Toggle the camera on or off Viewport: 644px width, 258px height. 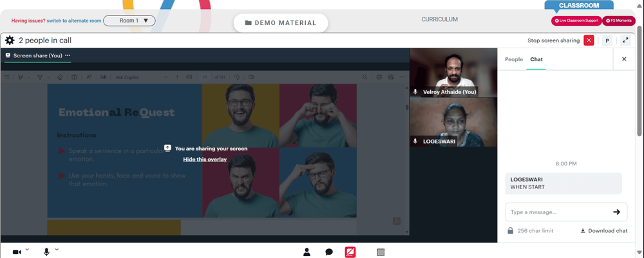(x=17, y=252)
